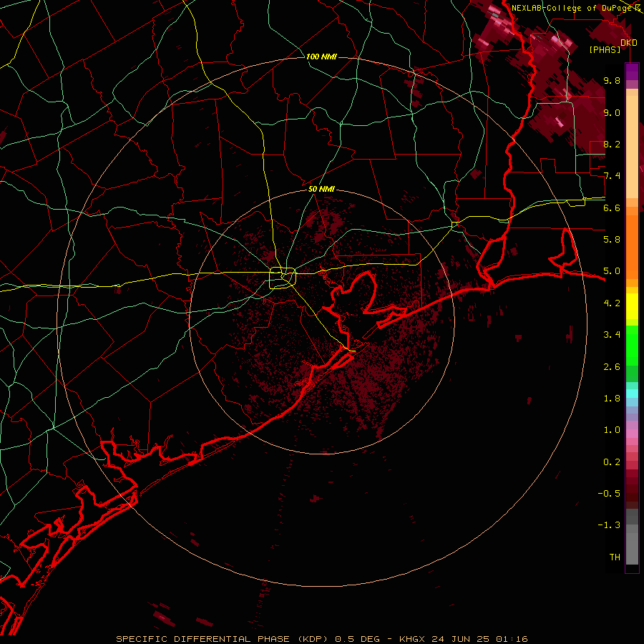Screen dimensions: 644x644
Task: Click the bright green segment of color bar
Action: [632, 345]
